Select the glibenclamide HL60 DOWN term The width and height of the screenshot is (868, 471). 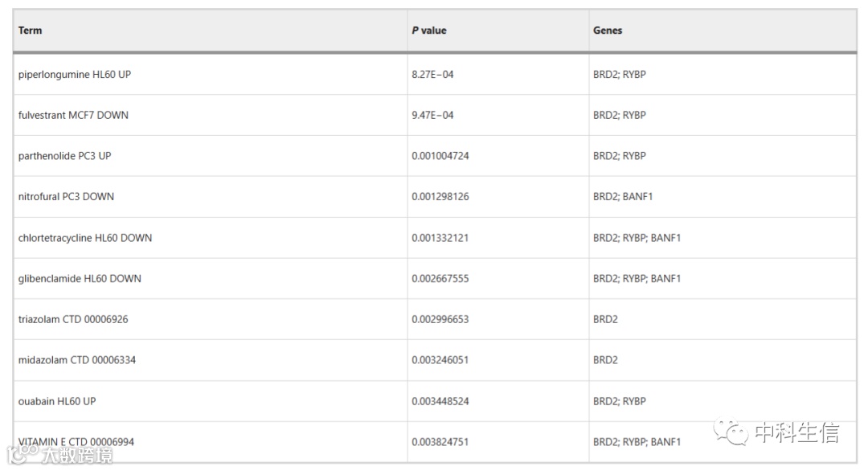(x=80, y=278)
